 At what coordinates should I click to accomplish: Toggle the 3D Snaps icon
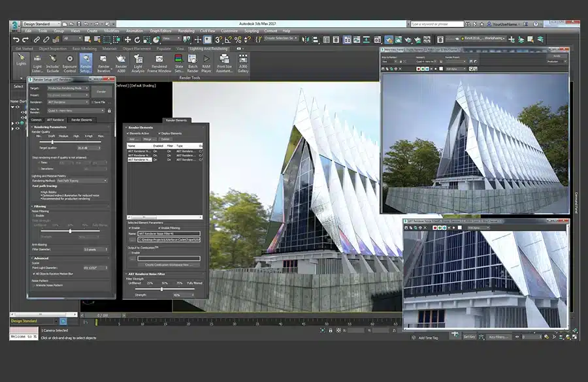click(219, 39)
